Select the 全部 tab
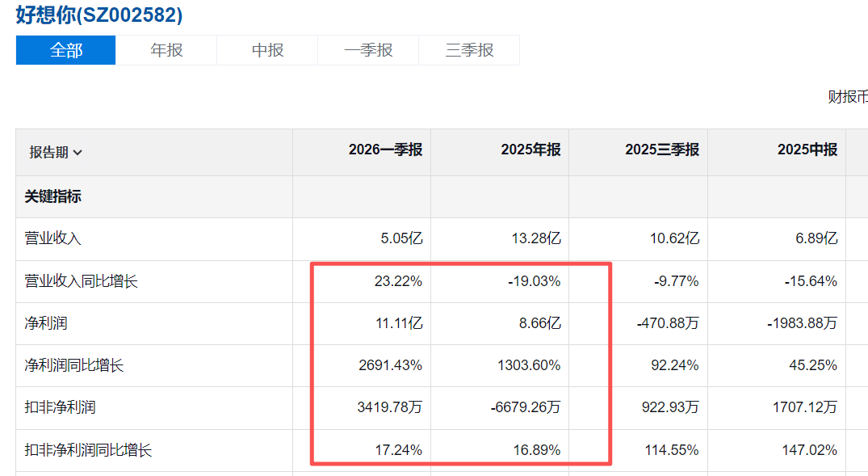The image size is (868, 476). pyautogui.click(x=66, y=50)
